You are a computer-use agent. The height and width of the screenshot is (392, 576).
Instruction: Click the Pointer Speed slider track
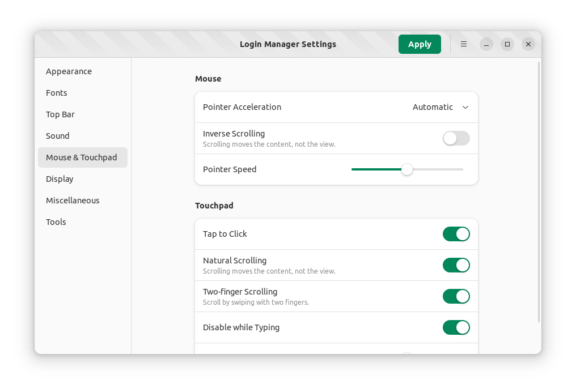tap(437, 169)
